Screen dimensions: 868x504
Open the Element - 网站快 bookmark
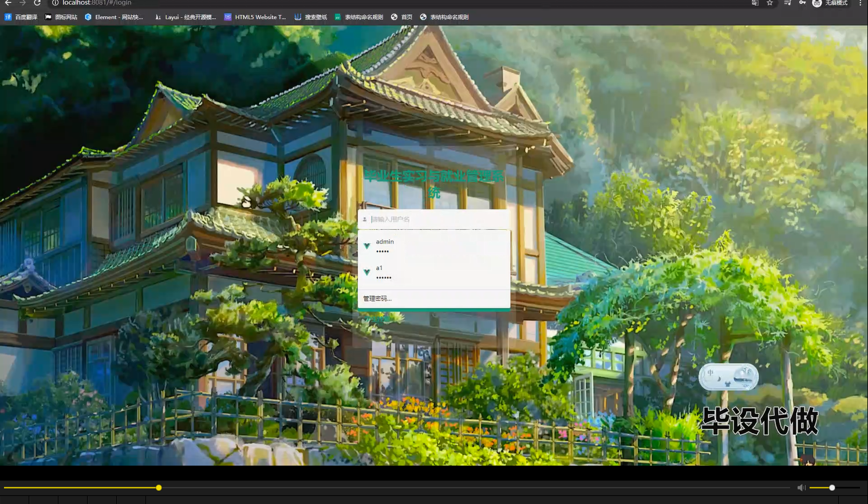(115, 17)
